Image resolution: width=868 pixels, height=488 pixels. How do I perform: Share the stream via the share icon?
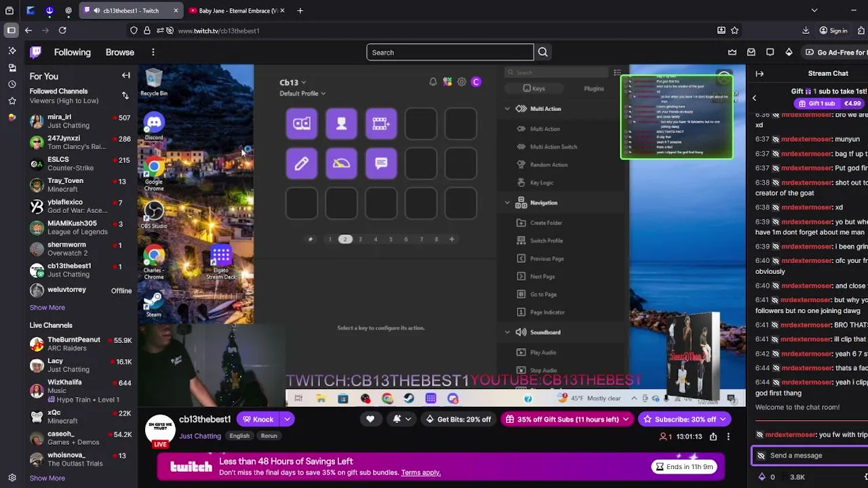713,436
